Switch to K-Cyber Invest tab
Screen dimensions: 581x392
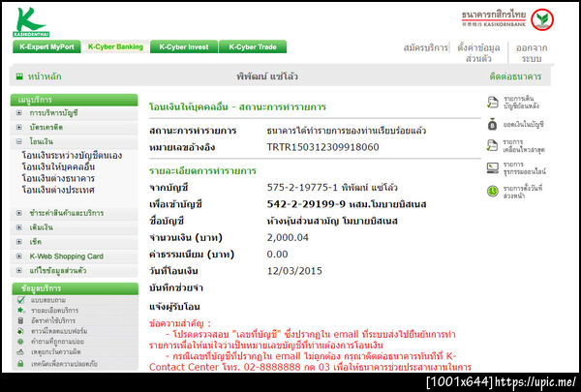184,47
